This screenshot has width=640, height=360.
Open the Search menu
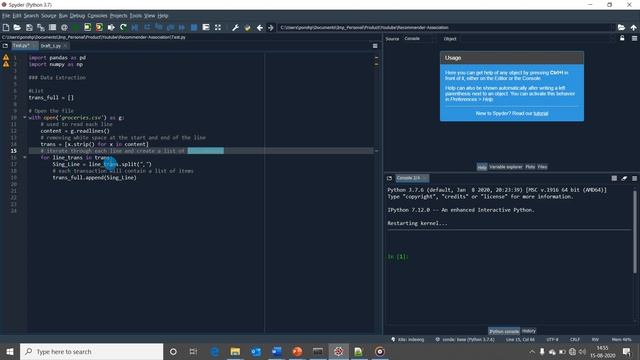click(31, 16)
